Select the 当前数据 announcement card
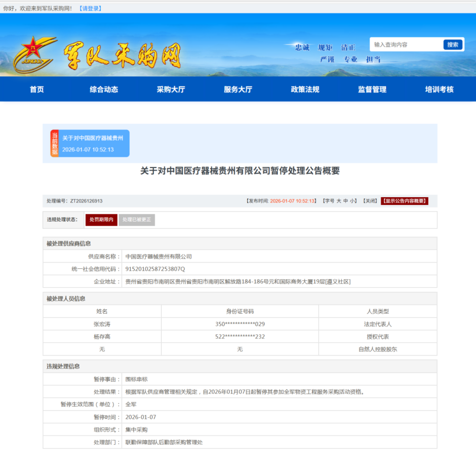The image size is (476, 463). pyautogui.click(x=90, y=144)
